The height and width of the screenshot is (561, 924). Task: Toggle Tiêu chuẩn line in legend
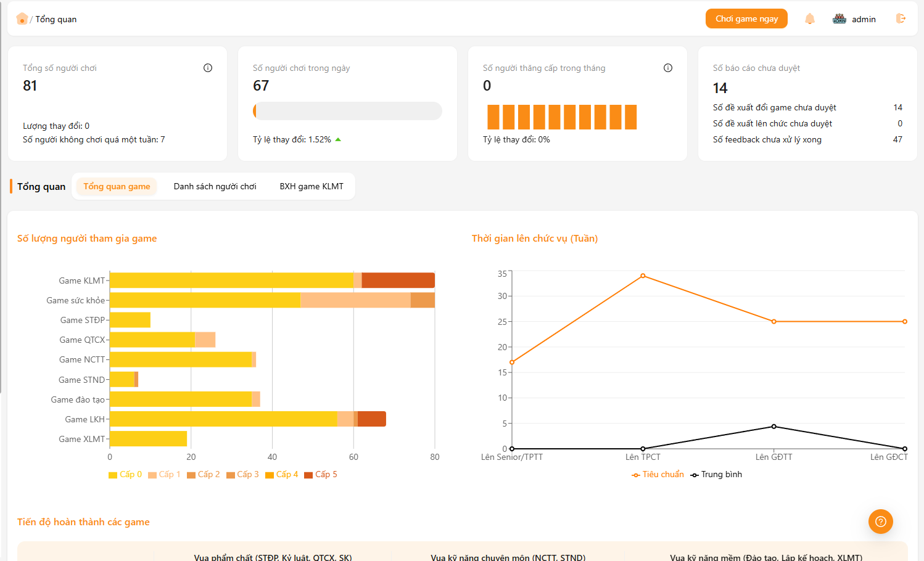[658, 475]
